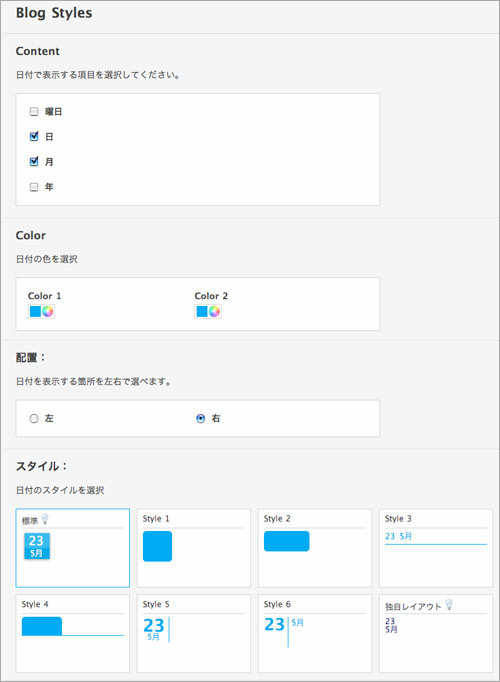Viewport: 500px width, 682px height.
Task: Click the lightbulb hint next to 標準
Action: click(44, 519)
